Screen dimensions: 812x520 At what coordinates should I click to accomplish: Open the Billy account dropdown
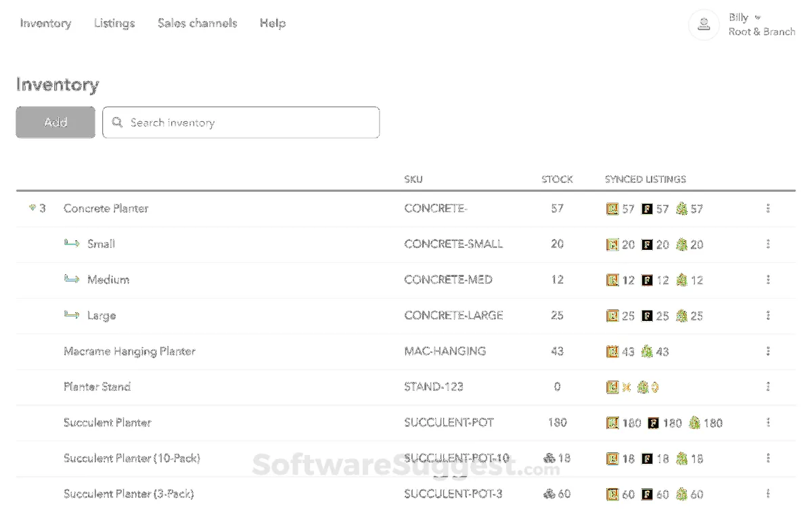click(x=757, y=17)
